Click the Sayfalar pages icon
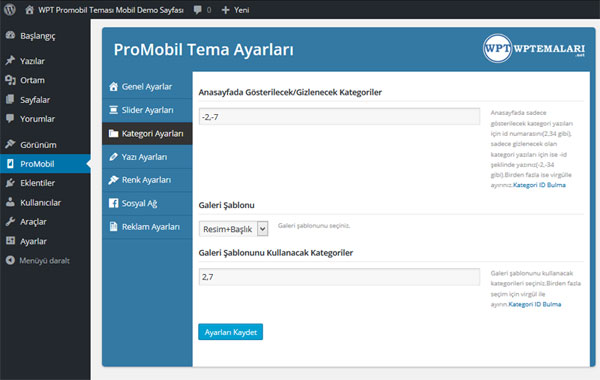 (10, 99)
